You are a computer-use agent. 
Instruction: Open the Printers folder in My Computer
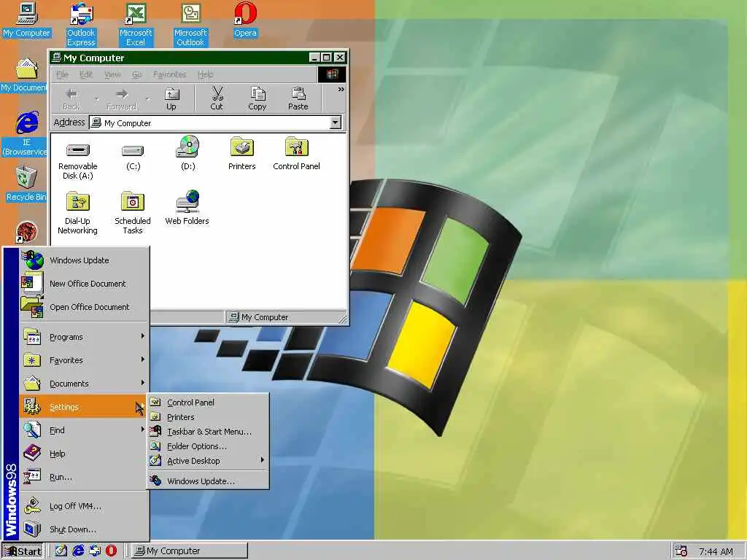(242, 153)
